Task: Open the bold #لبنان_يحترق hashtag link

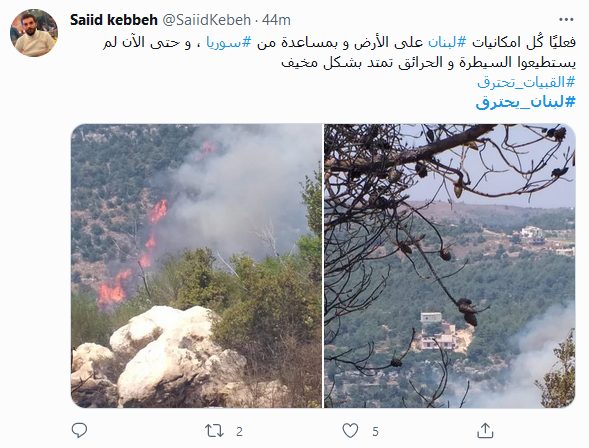Action: [x=525, y=102]
